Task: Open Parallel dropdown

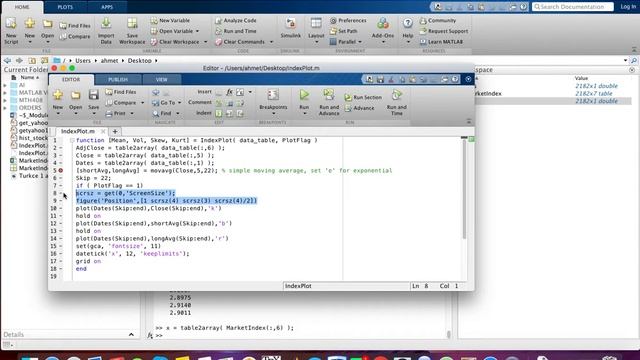Action: coord(360,42)
